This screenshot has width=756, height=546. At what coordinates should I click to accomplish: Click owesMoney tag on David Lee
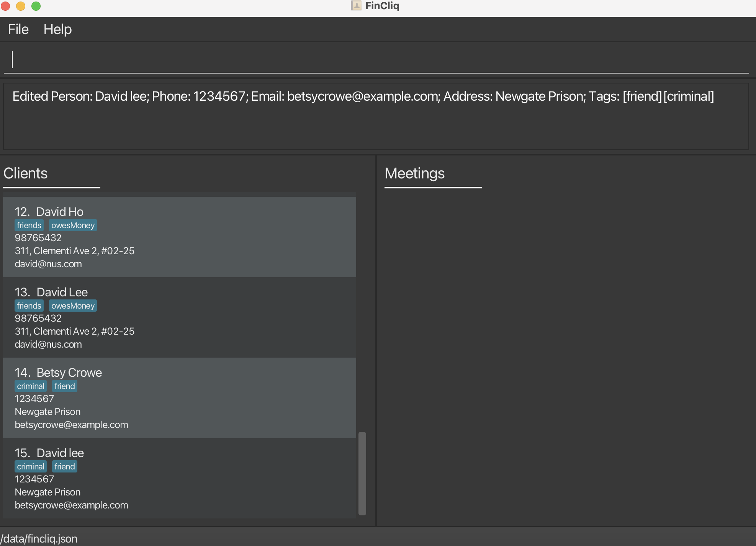click(x=73, y=306)
